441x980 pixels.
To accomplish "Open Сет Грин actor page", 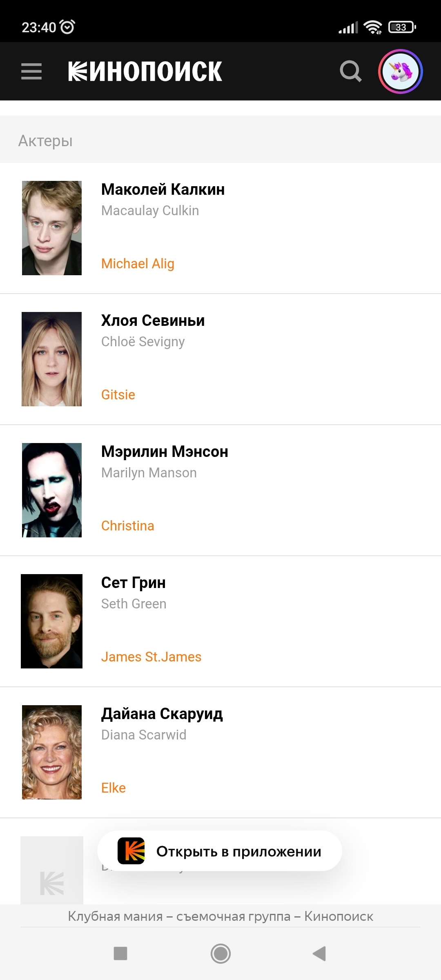I will point(133,583).
